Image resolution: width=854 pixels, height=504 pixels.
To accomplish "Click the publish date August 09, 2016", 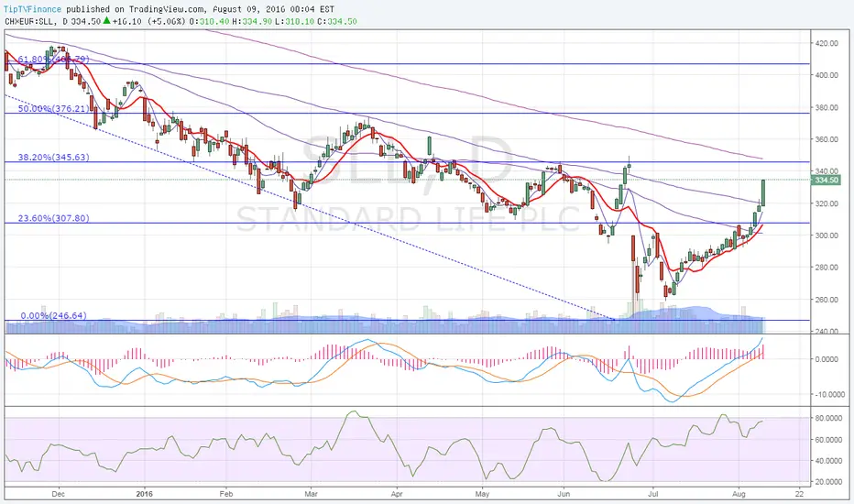I will click(250, 9).
